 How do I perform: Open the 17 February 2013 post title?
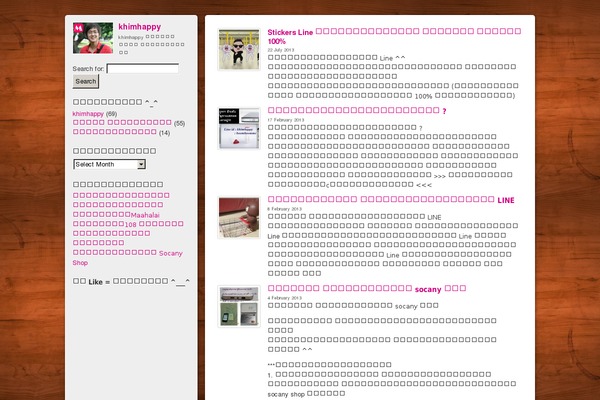(x=357, y=110)
